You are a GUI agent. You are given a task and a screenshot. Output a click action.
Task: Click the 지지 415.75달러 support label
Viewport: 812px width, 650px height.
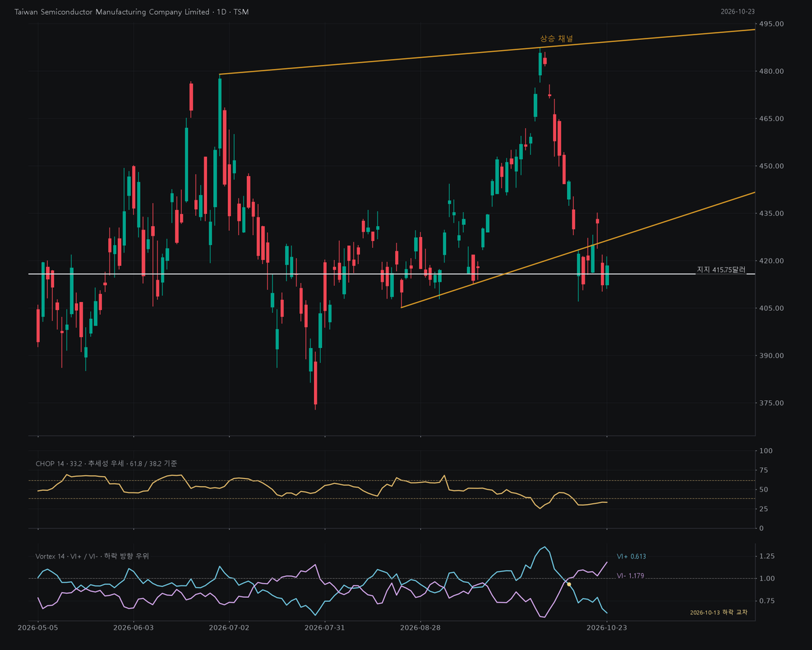(721, 269)
